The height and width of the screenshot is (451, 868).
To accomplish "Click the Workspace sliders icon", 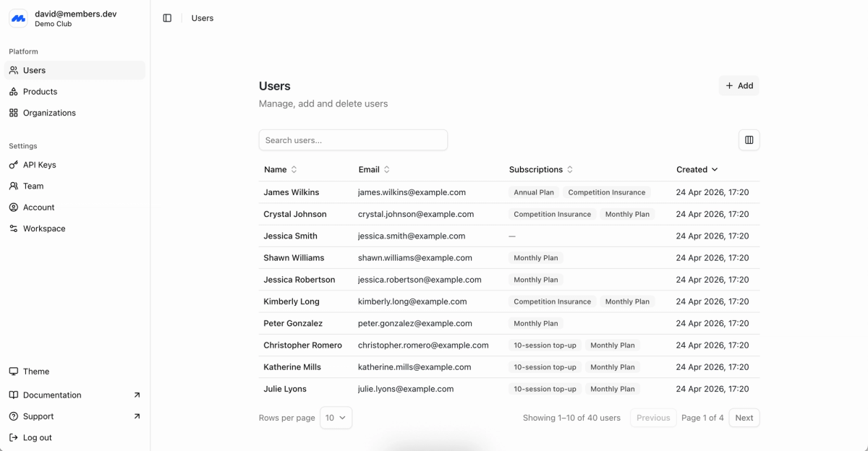I will [x=14, y=228].
